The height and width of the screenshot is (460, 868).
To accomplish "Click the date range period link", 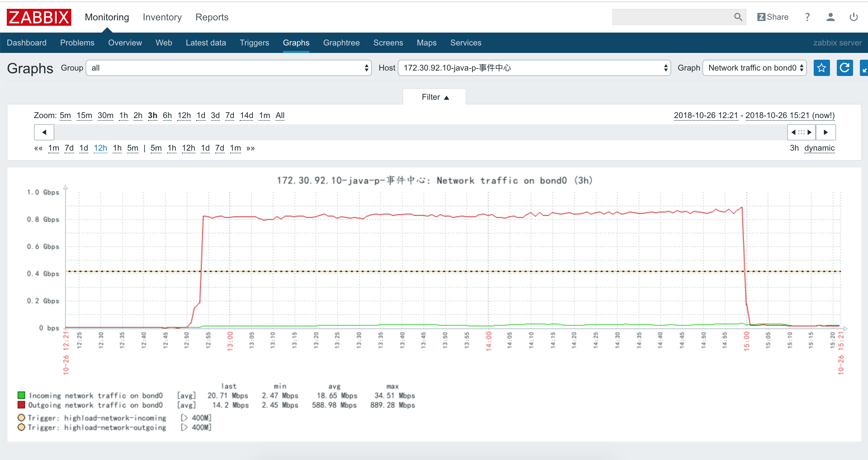I will tap(754, 116).
